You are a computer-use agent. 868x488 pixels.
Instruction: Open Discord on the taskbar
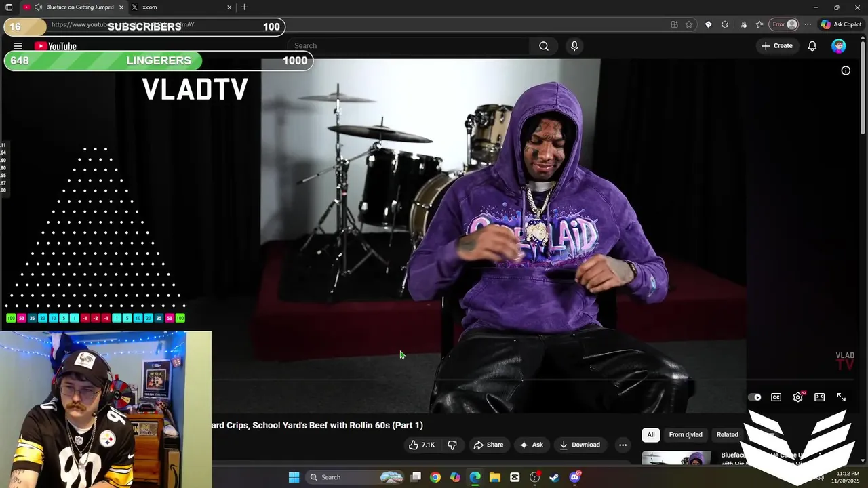coord(574,477)
